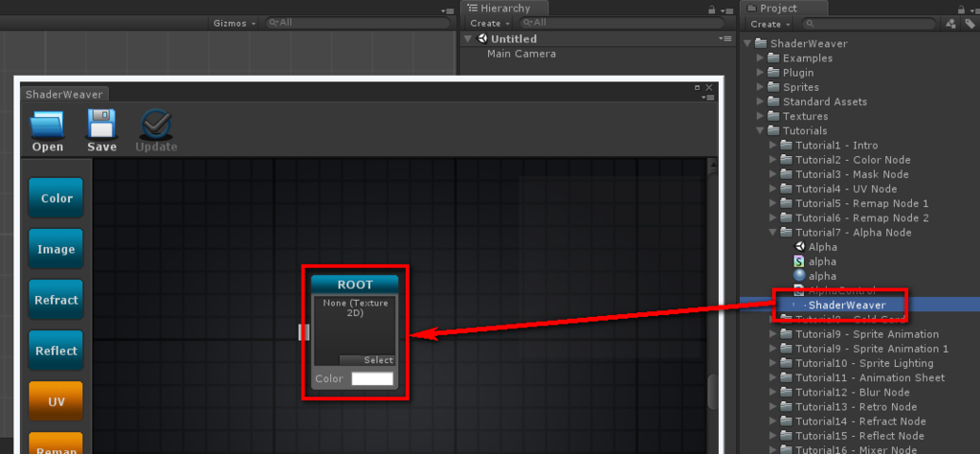Expand the Examples folder arrow
The width and height of the screenshot is (980, 454).
[760, 58]
